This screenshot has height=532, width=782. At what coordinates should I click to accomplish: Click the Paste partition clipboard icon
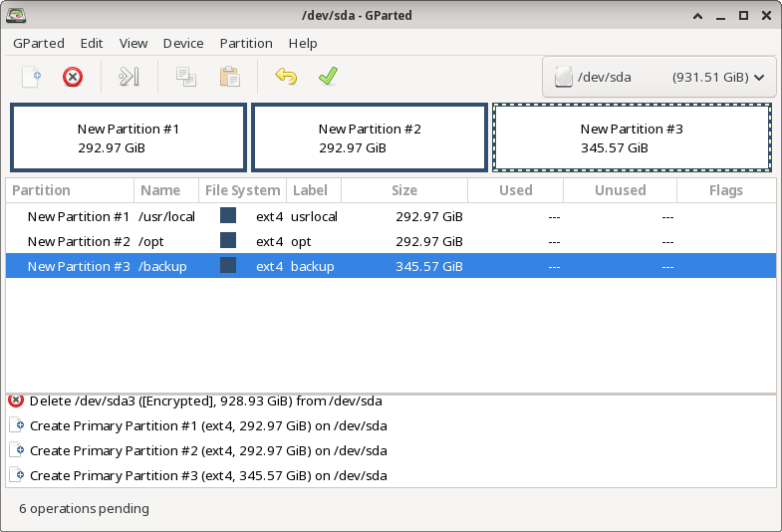coord(229,78)
